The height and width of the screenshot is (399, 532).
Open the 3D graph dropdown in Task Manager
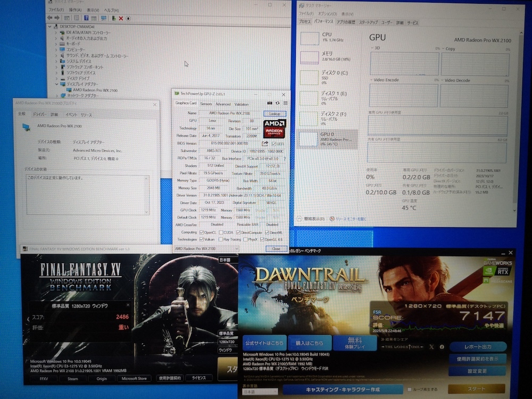click(x=372, y=48)
